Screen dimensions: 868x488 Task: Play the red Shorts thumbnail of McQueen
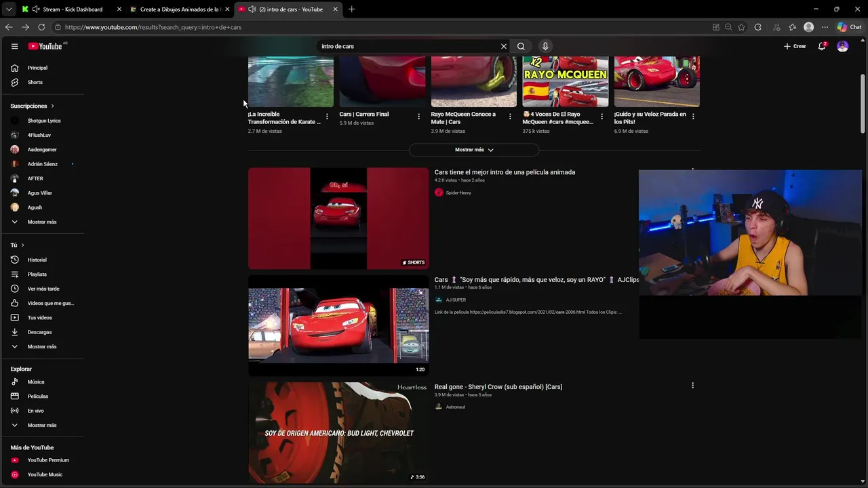click(x=338, y=218)
